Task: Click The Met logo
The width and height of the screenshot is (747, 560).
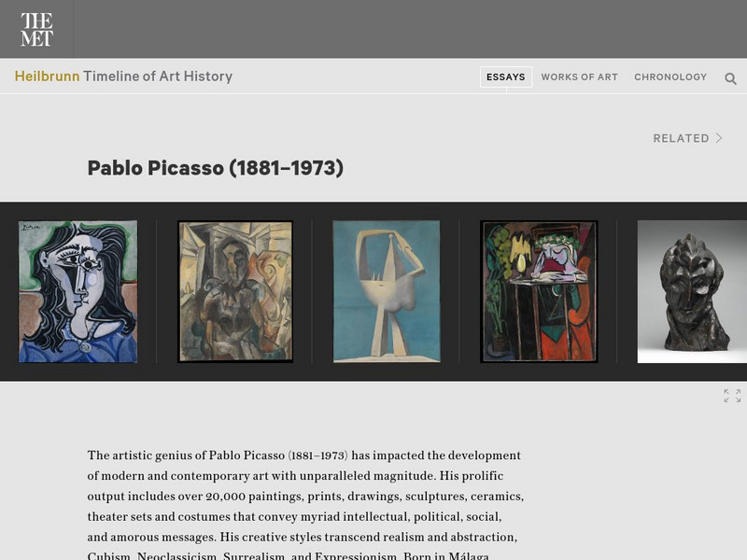Action: point(36,29)
